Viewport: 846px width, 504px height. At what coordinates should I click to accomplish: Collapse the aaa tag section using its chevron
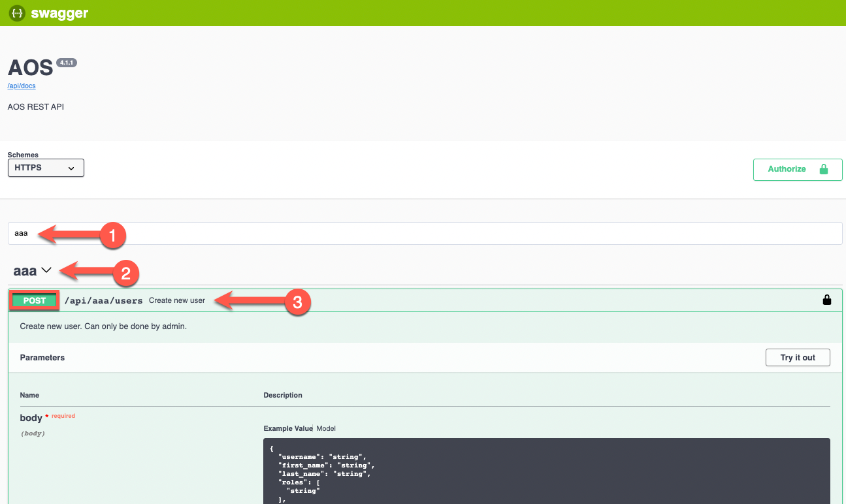click(46, 269)
